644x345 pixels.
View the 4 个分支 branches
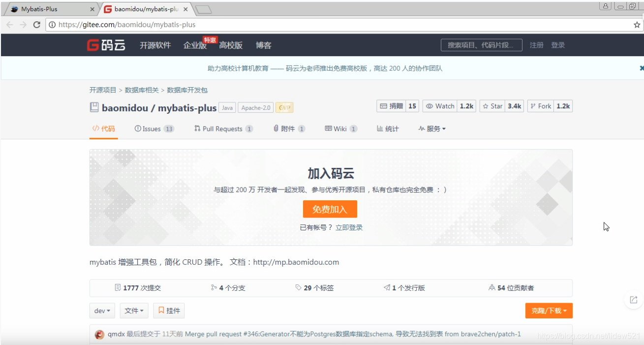(228, 288)
